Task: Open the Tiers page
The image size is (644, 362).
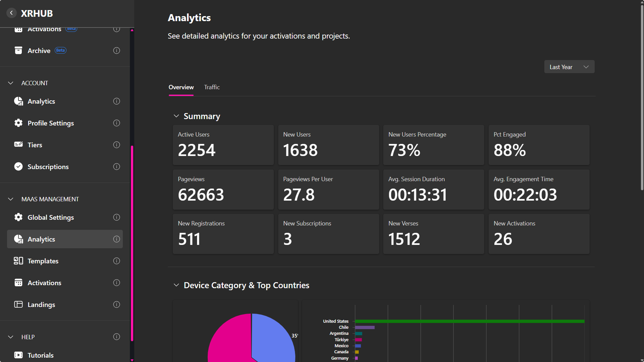Action: point(35,145)
